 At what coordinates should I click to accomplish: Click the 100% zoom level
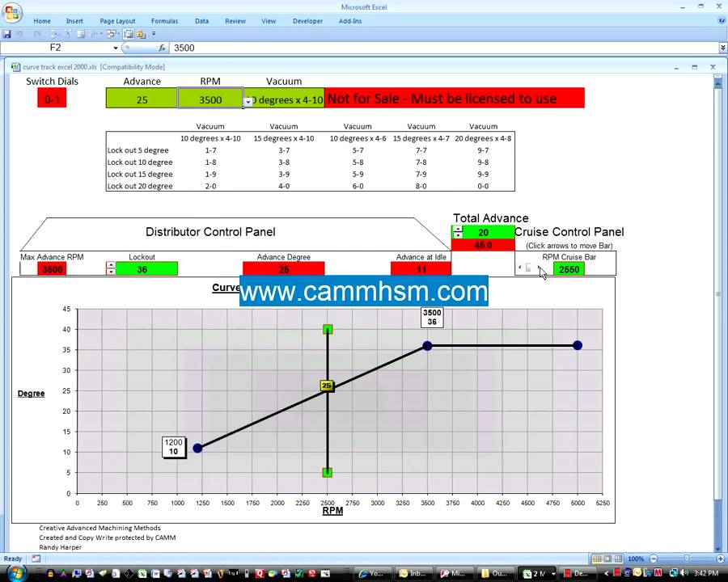pos(636,559)
